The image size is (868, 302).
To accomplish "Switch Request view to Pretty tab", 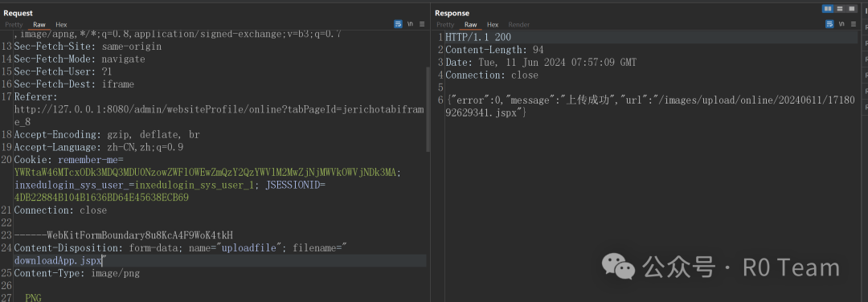I will point(14,25).
